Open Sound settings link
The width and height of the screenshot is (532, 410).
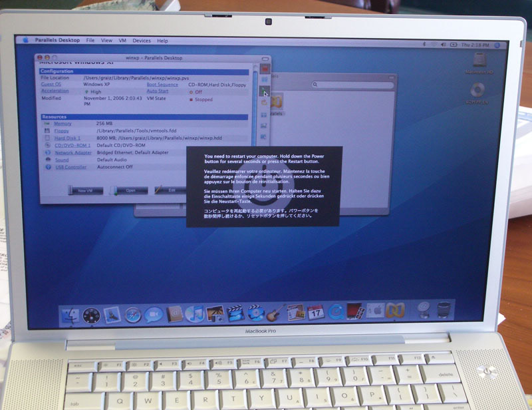pyautogui.click(x=62, y=160)
